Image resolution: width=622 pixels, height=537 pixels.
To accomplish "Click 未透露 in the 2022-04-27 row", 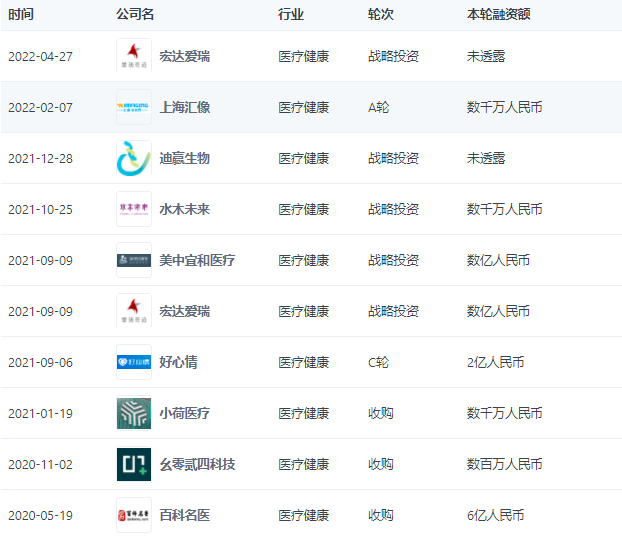I will pos(486,56).
